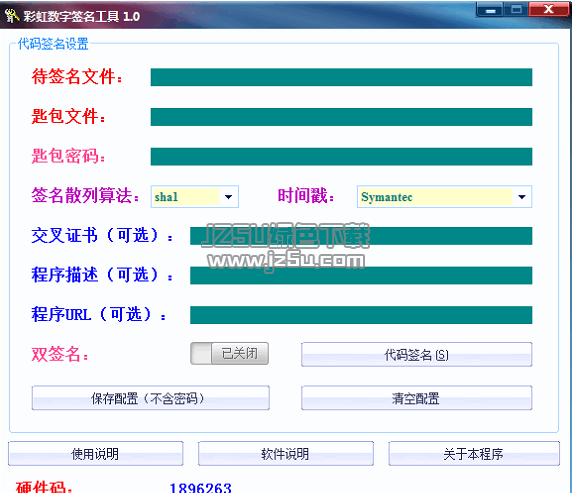
Task: Focus the 匙包文件 key file field
Action: point(341,117)
